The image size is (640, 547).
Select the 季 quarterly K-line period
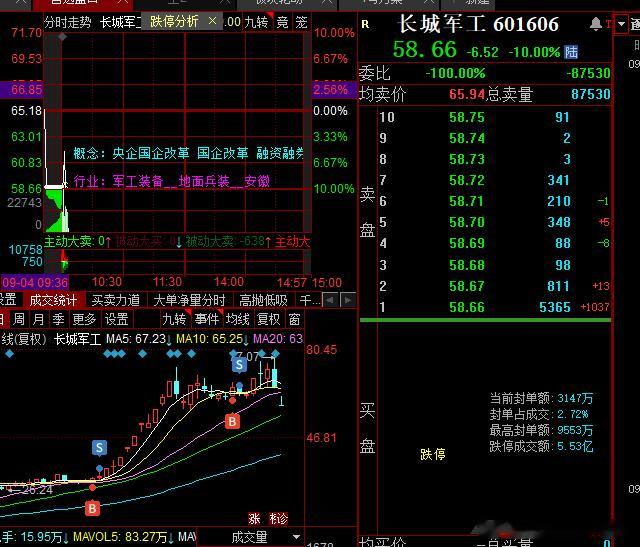[58, 319]
